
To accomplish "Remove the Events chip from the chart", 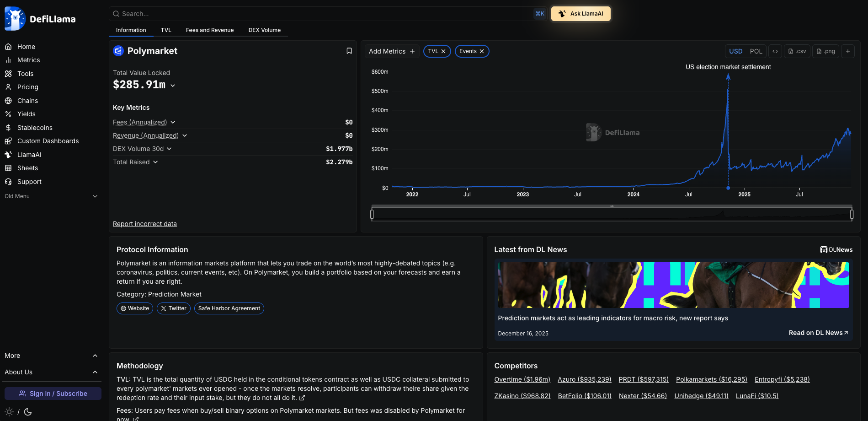I will point(482,51).
